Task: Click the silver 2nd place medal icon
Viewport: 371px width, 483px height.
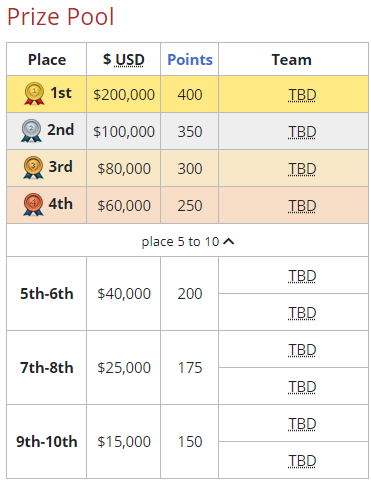Action: click(x=31, y=131)
